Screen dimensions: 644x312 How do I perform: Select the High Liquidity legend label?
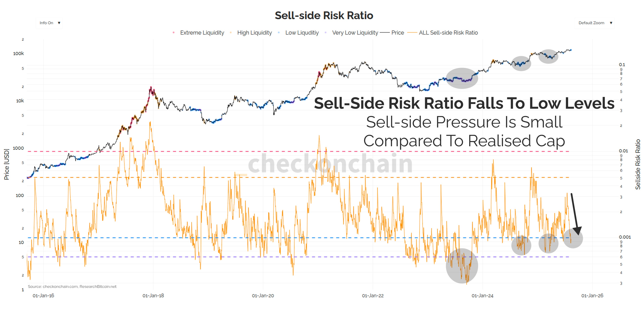pos(255,33)
